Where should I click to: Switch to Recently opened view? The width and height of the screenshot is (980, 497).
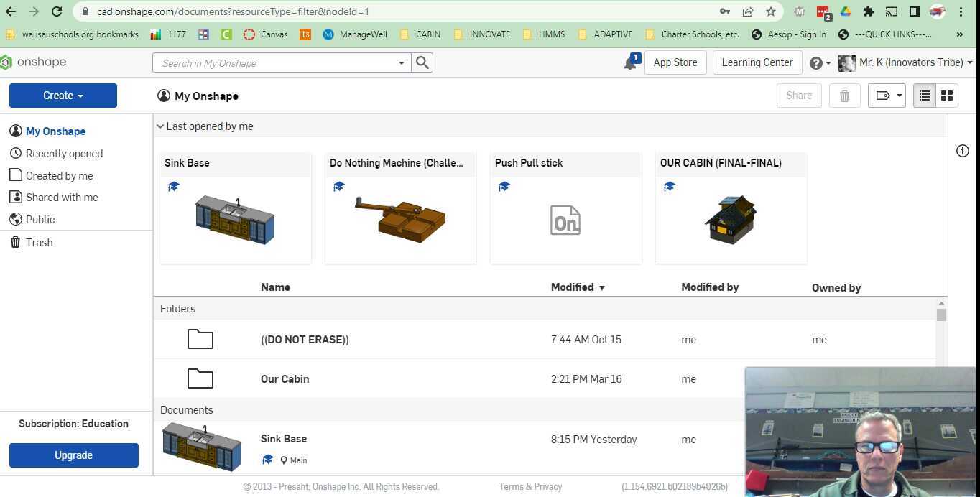point(64,153)
